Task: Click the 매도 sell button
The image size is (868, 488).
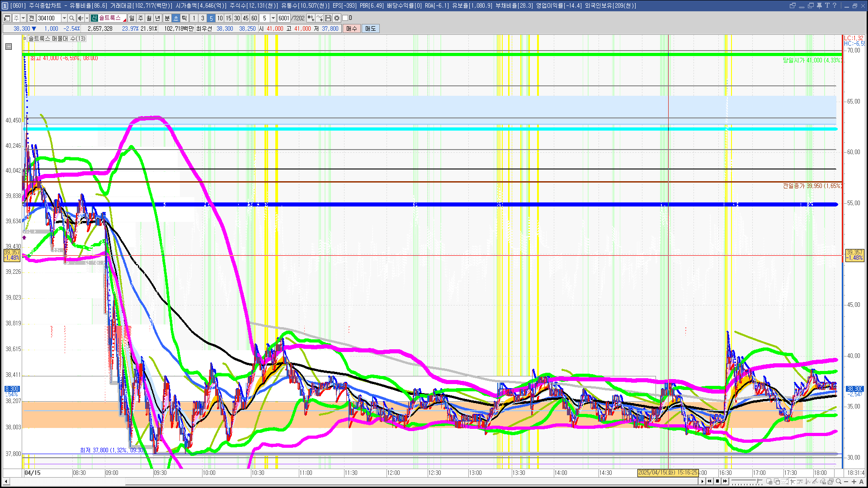Action: (371, 28)
